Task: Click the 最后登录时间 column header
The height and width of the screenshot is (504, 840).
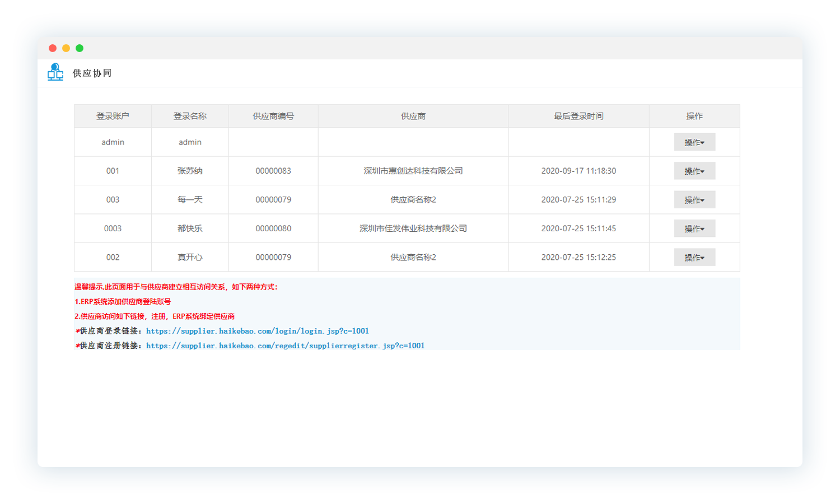Action: [x=578, y=116]
